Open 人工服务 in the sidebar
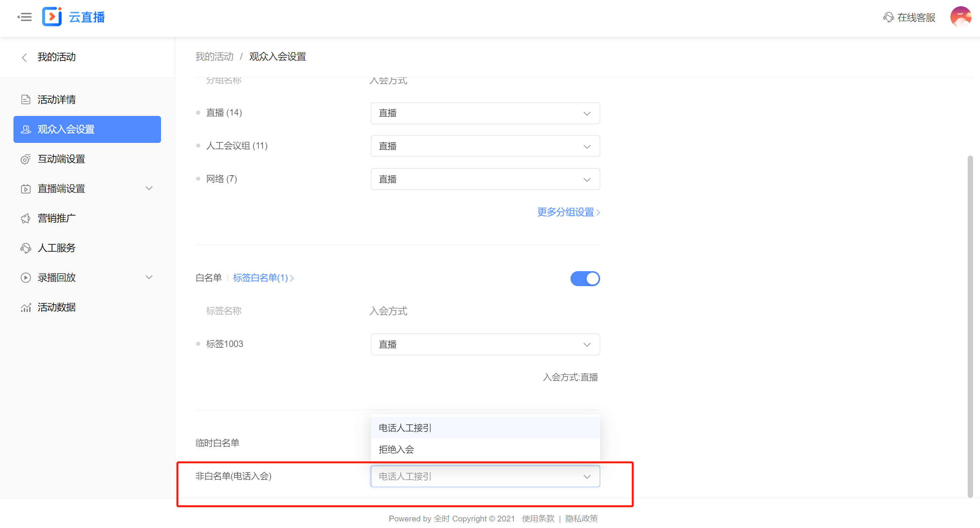This screenshot has height=528, width=980. [57, 248]
